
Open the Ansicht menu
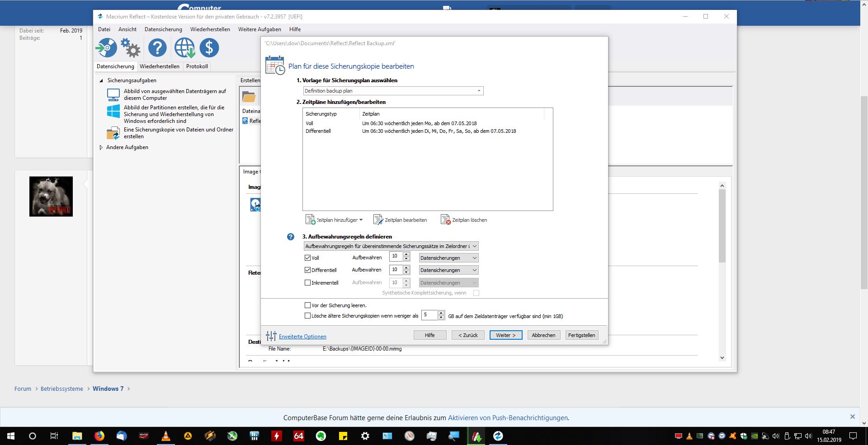pyautogui.click(x=127, y=29)
